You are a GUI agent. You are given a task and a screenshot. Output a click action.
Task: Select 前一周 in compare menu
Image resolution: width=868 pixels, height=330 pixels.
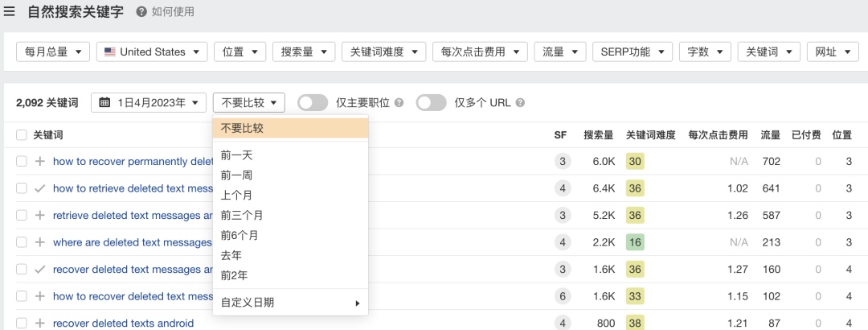click(291, 175)
